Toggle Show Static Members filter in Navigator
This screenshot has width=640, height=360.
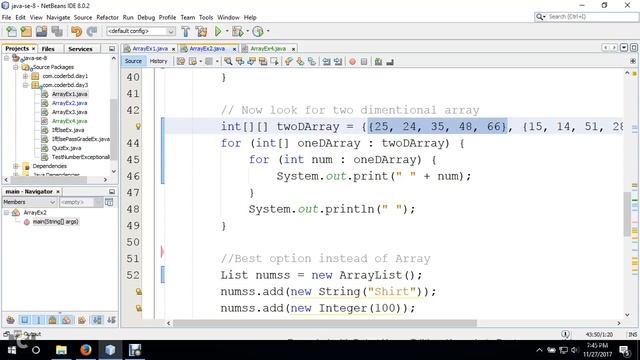point(39,320)
